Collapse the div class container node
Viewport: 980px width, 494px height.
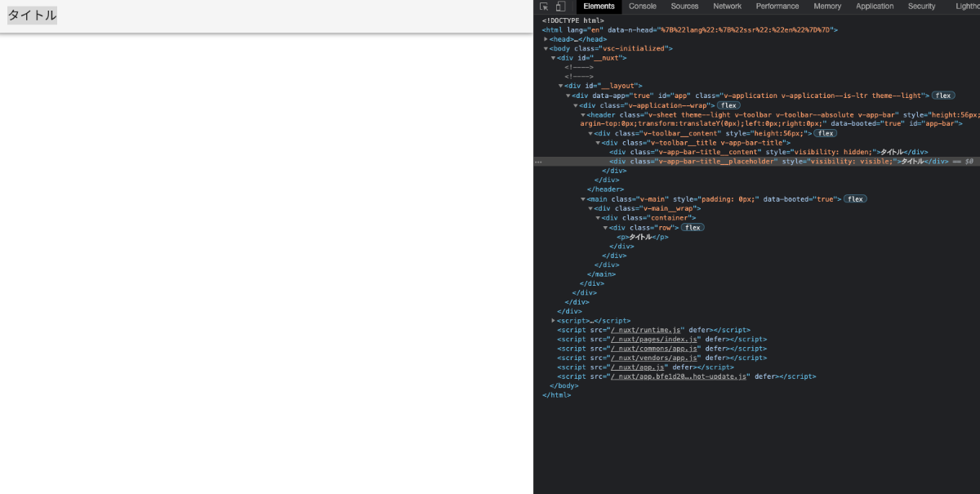pyautogui.click(x=598, y=218)
